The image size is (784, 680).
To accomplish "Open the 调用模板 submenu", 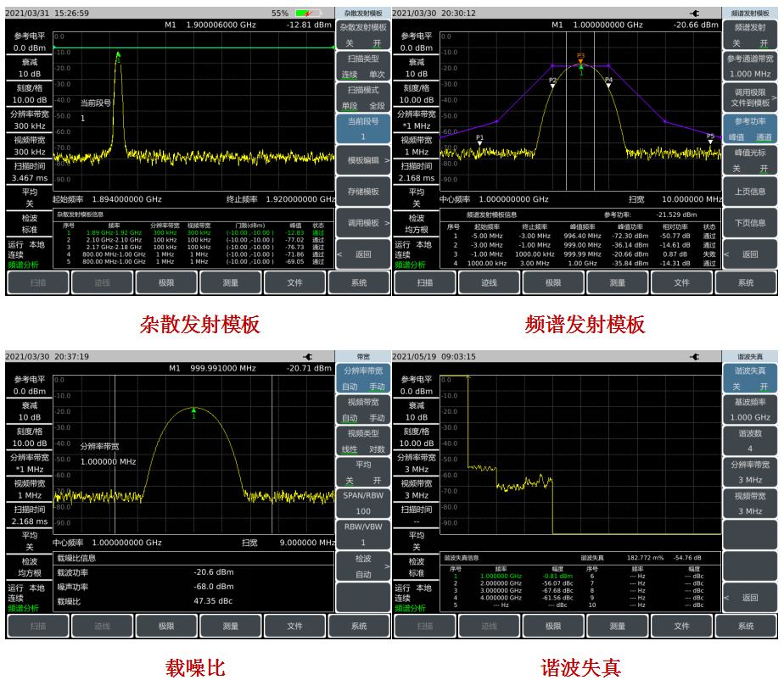I will pos(363,223).
